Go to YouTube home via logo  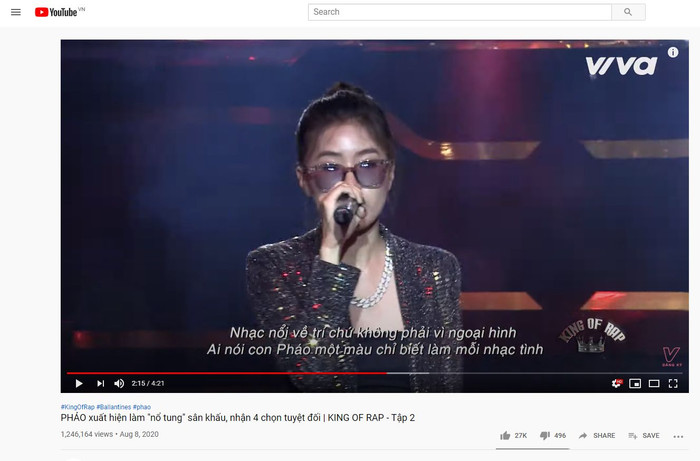pyautogui.click(x=59, y=12)
